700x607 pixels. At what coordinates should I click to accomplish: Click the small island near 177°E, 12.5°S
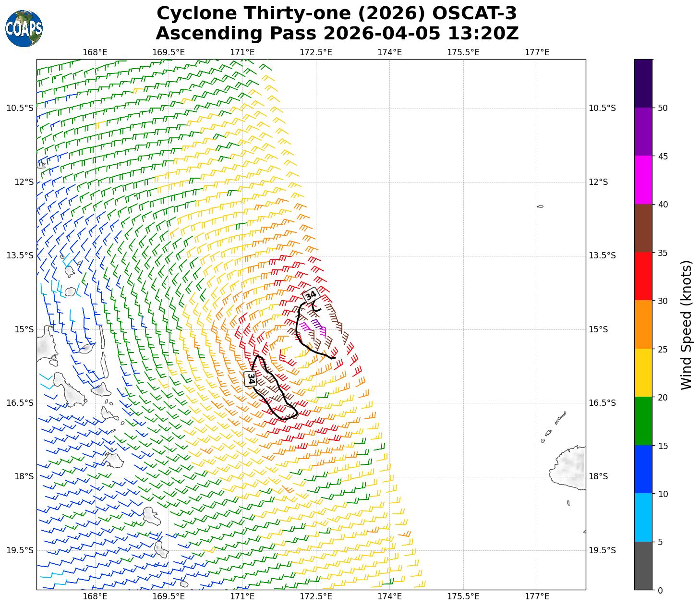tap(540, 206)
